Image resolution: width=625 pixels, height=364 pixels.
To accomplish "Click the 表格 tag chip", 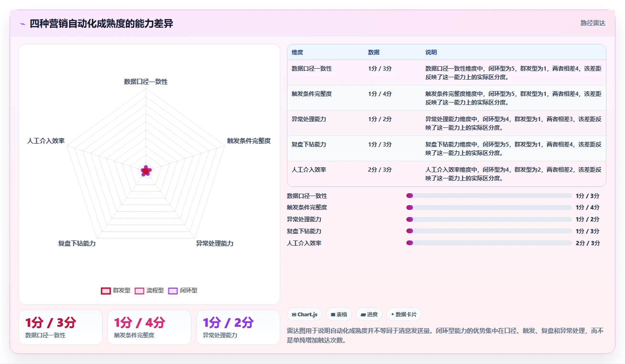I will 339,314.
